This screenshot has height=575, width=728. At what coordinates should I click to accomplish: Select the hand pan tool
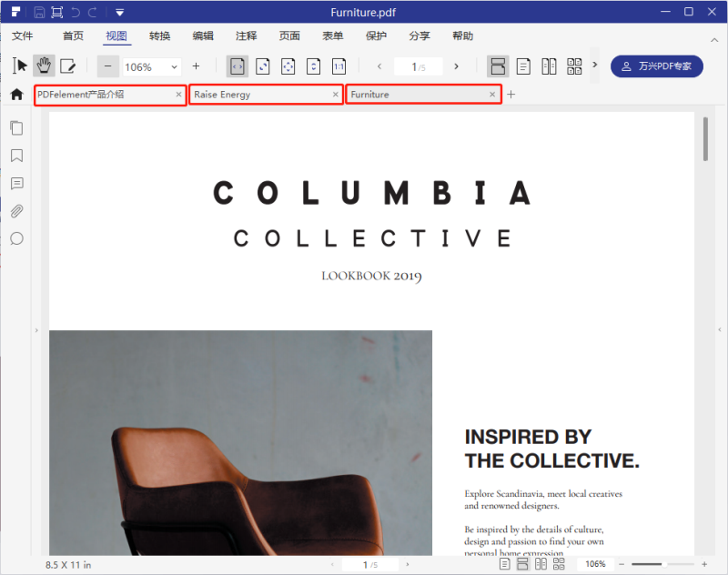click(44, 66)
